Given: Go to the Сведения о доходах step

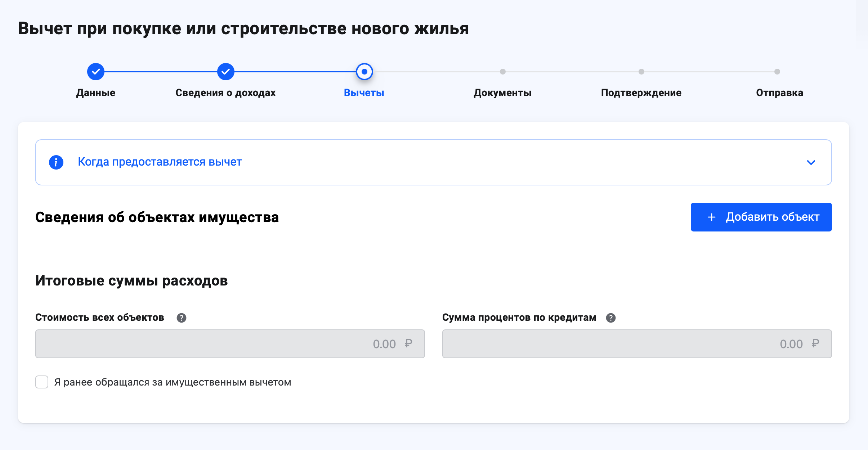Looking at the screenshot, I should 225,93.
